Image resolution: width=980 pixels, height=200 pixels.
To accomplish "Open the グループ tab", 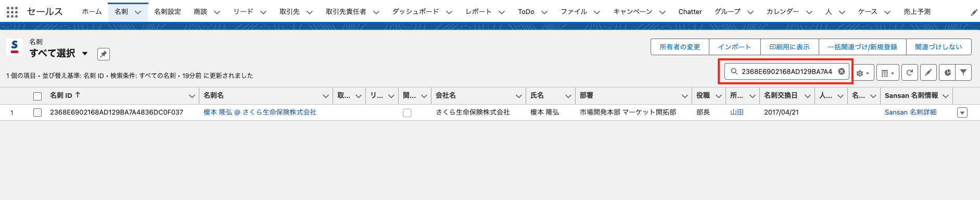I will (728, 11).
